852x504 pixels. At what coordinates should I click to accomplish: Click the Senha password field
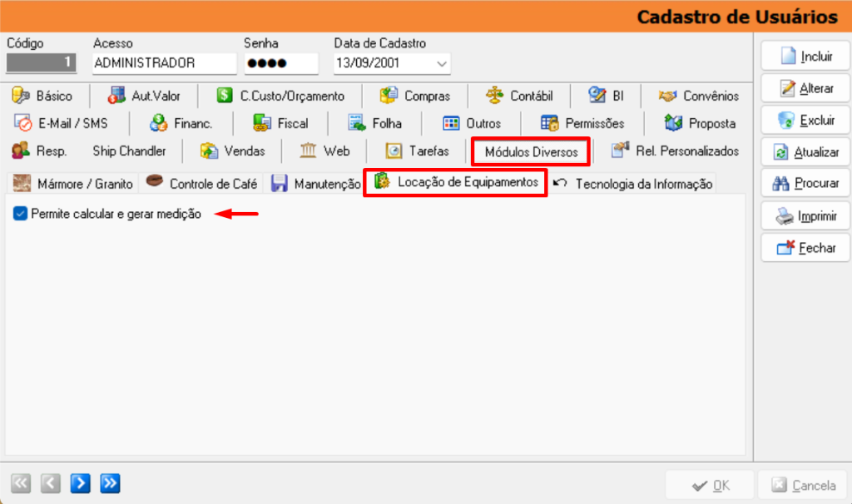[x=281, y=63]
